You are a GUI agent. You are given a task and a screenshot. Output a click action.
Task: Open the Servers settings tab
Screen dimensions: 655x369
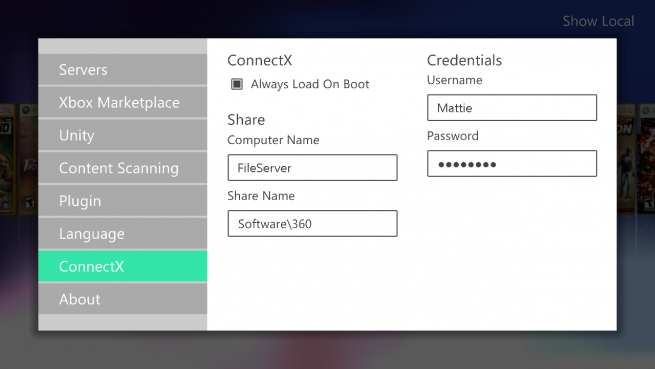point(122,70)
